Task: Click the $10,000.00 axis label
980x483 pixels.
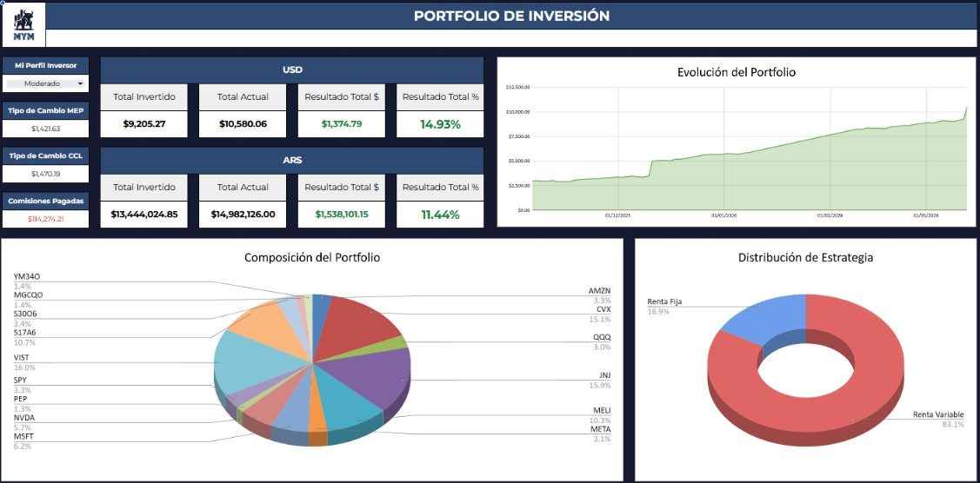Action: pyautogui.click(x=517, y=112)
